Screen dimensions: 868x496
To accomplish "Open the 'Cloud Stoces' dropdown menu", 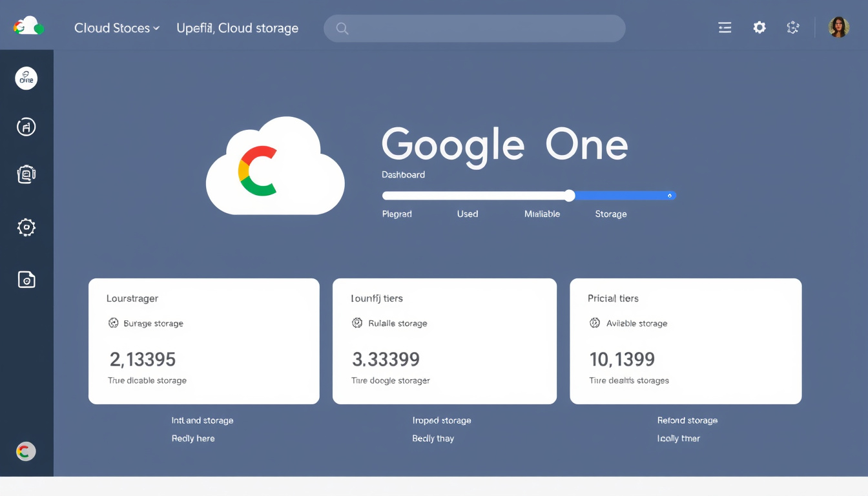I will tap(117, 28).
